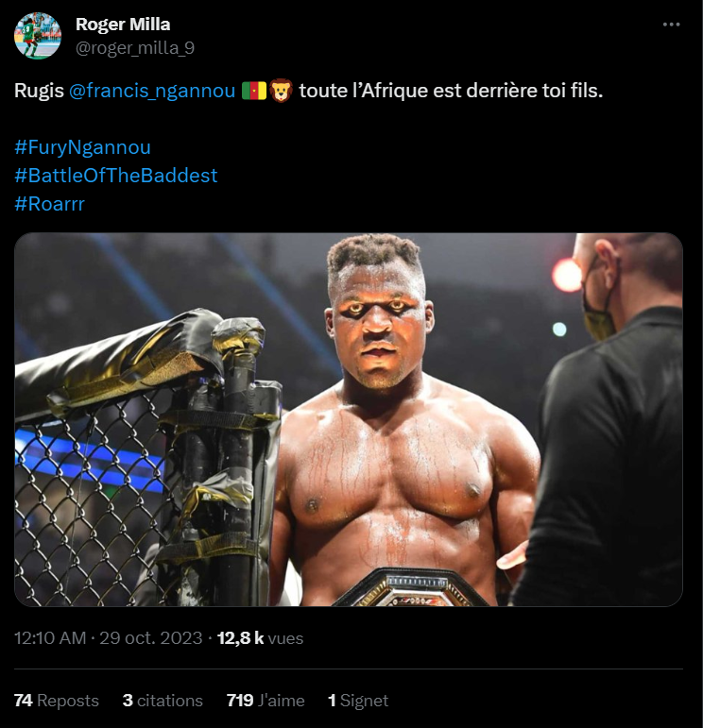Screen dimensions: 703x728
Task: Open the @francis_ngannou mention
Action: click(152, 92)
